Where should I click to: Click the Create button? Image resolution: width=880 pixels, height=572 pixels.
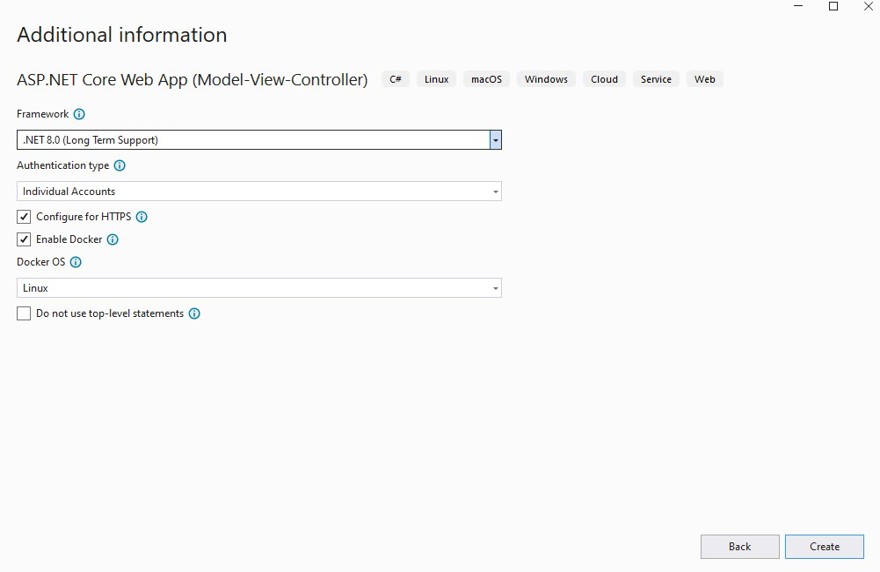824,547
